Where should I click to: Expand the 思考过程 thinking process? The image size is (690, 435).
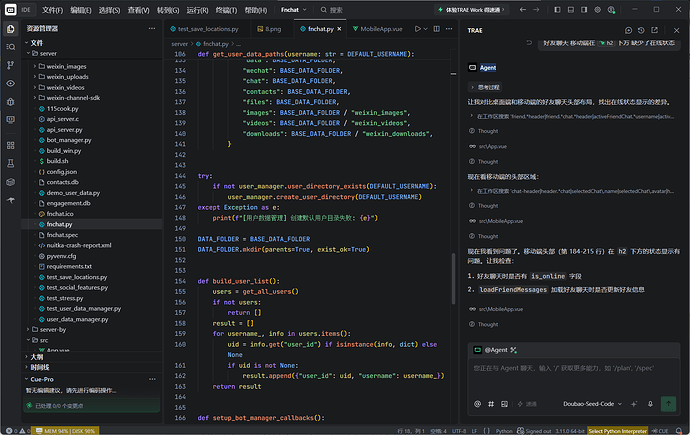coord(485,87)
